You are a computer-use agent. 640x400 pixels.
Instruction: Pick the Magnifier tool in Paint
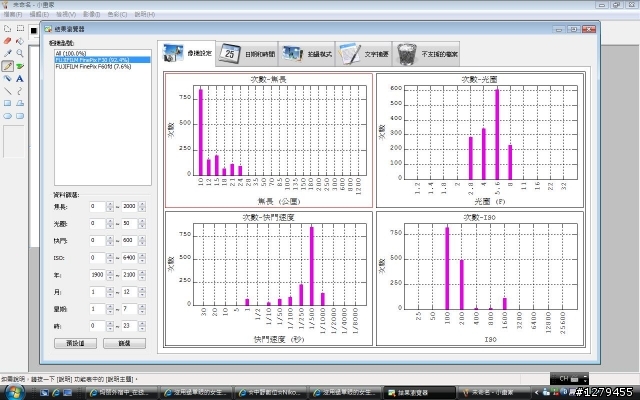coord(20,53)
